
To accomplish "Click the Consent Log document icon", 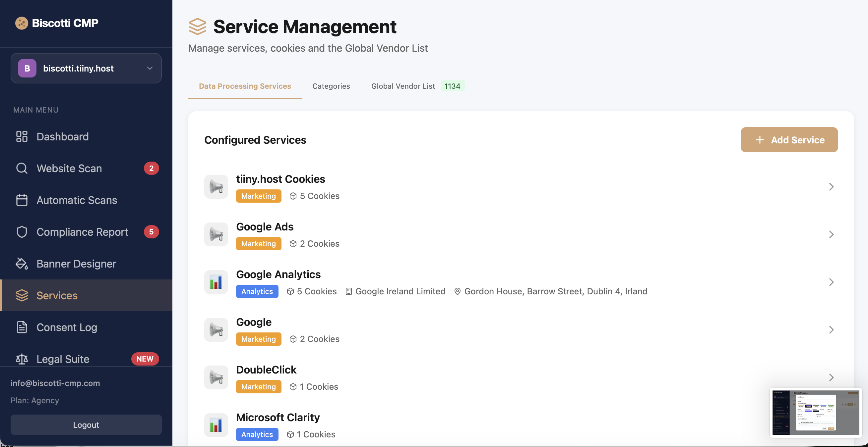I will (x=22, y=327).
